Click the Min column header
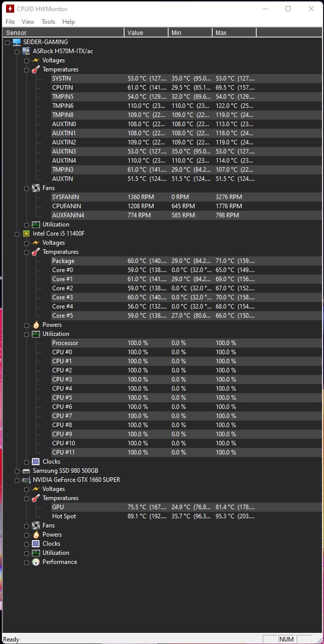This screenshot has width=324, height=644. (190, 32)
